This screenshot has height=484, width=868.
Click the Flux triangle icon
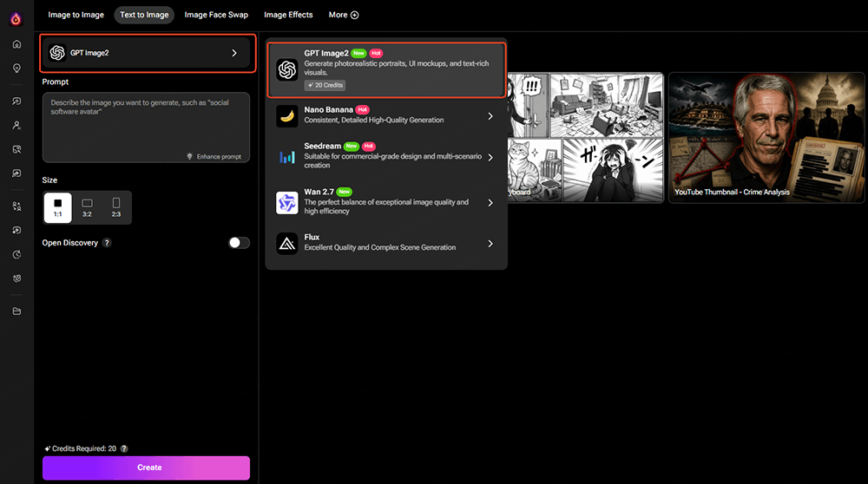point(286,244)
